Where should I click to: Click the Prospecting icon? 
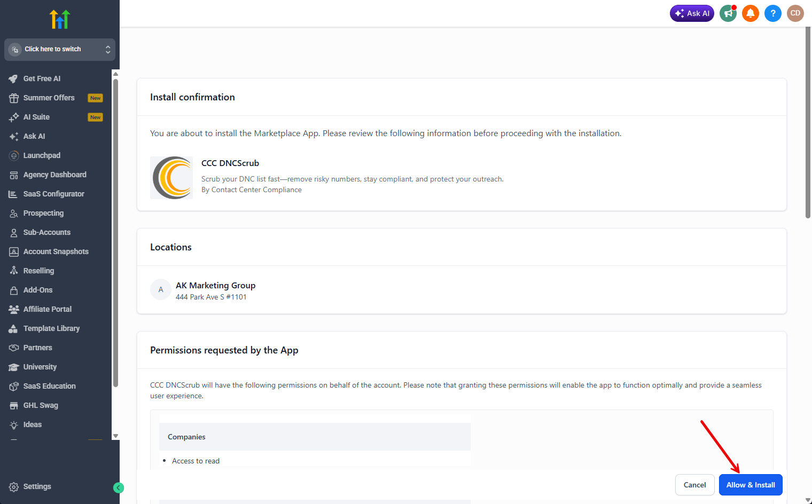pos(14,213)
